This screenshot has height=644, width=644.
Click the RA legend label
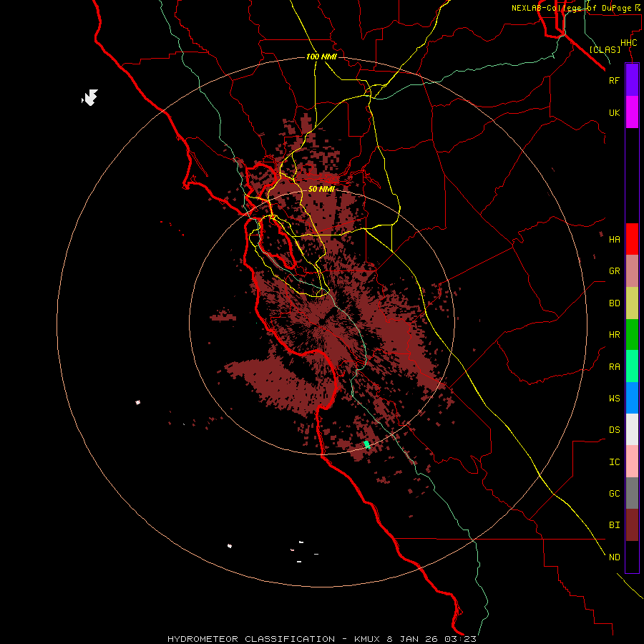pos(615,367)
